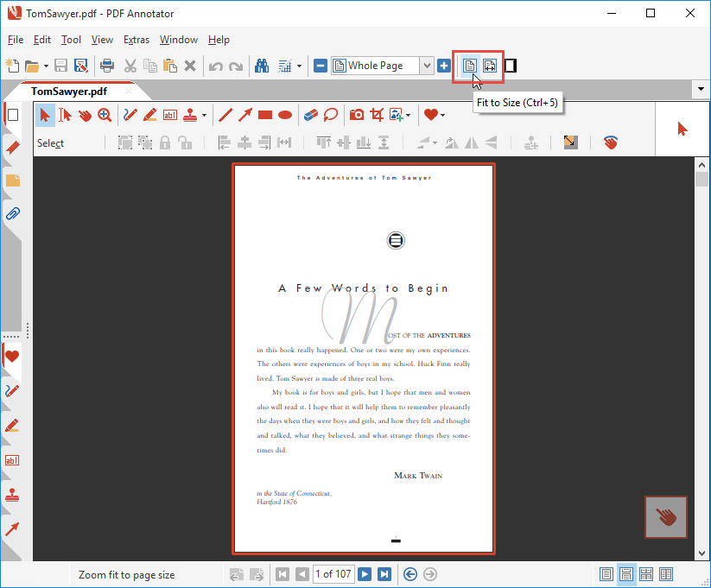
Task: Choose the Stamp tool
Action: click(192, 115)
